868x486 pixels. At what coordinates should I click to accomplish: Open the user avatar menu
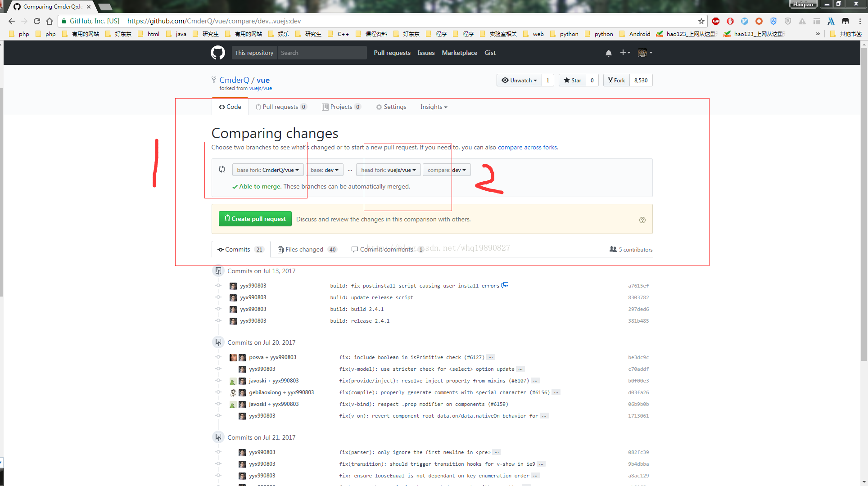pos(645,53)
